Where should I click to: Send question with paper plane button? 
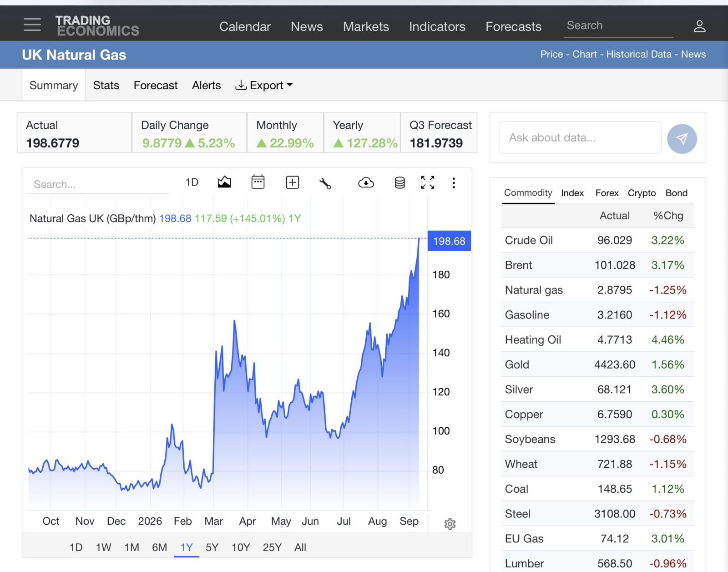(682, 138)
